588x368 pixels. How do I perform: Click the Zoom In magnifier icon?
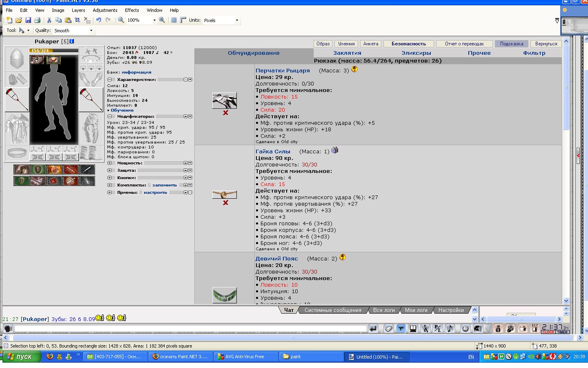pos(162,20)
